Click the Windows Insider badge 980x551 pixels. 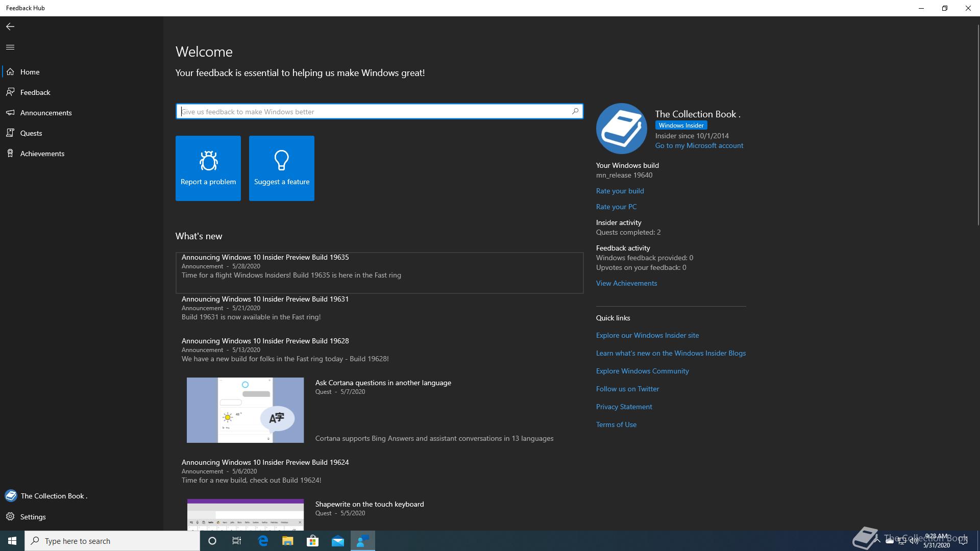[x=681, y=126]
